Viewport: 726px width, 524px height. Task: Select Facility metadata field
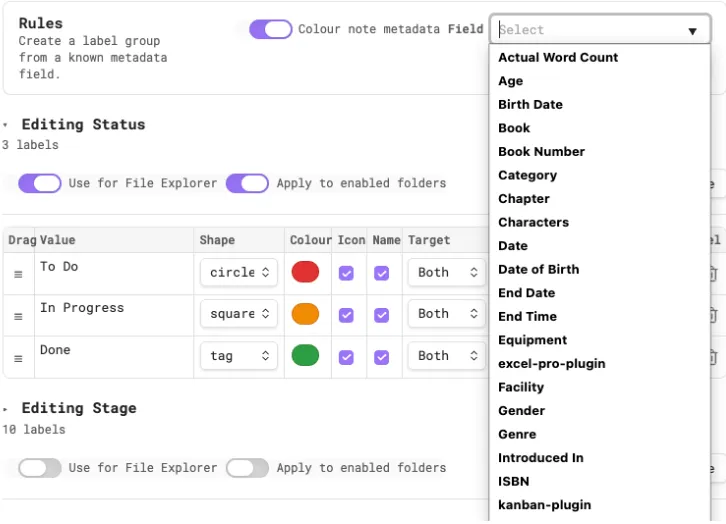pyautogui.click(x=600, y=387)
